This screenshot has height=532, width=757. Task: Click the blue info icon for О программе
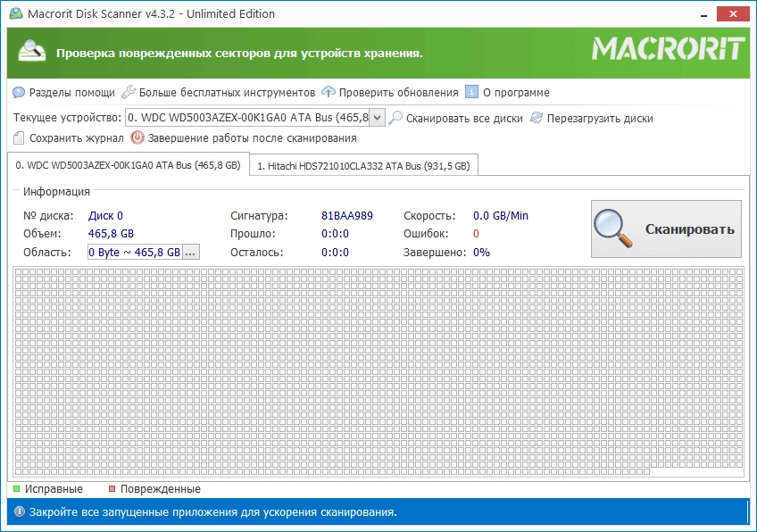(x=471, y=92)
